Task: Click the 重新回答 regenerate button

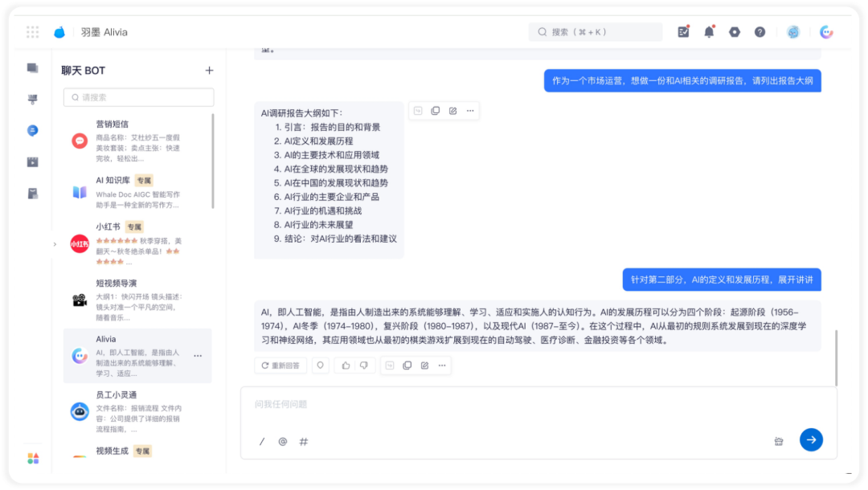Action: (x=280, y=365)
